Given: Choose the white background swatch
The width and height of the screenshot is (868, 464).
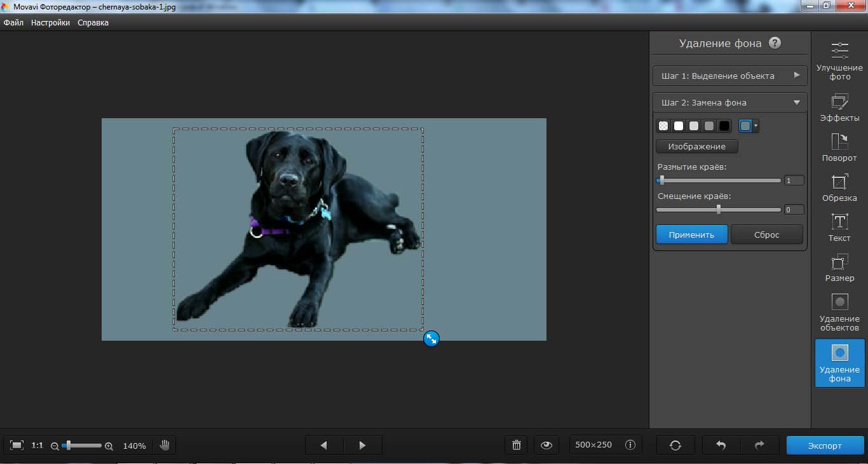Looking at the screenshot, I should (679, 126).
